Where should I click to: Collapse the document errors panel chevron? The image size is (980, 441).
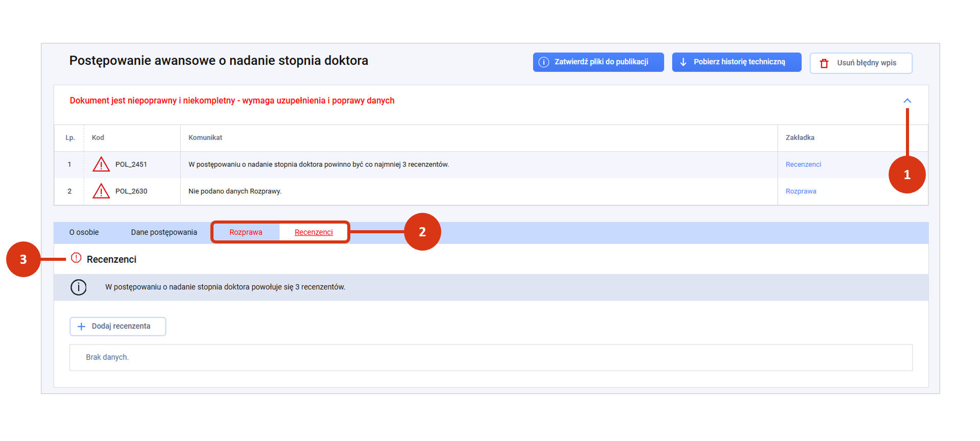(x=907, y=101)
